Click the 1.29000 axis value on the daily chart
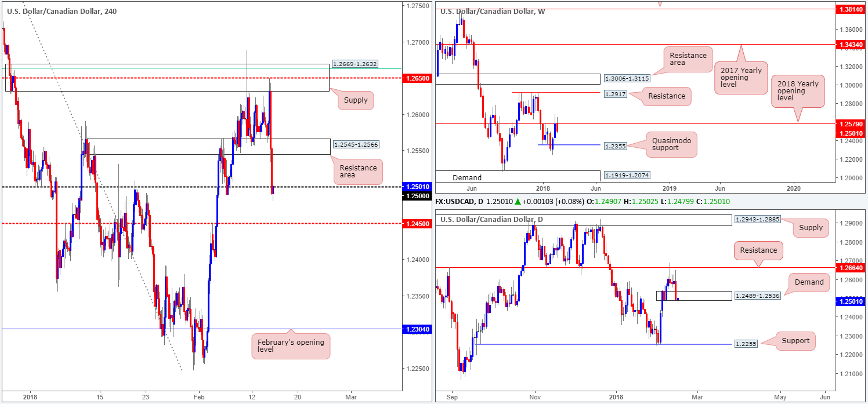Screen dimensions: 868x404 (850, 223)
